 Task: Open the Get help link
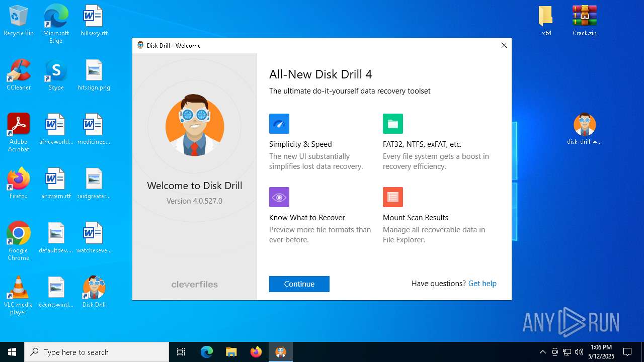click(482, 284)
